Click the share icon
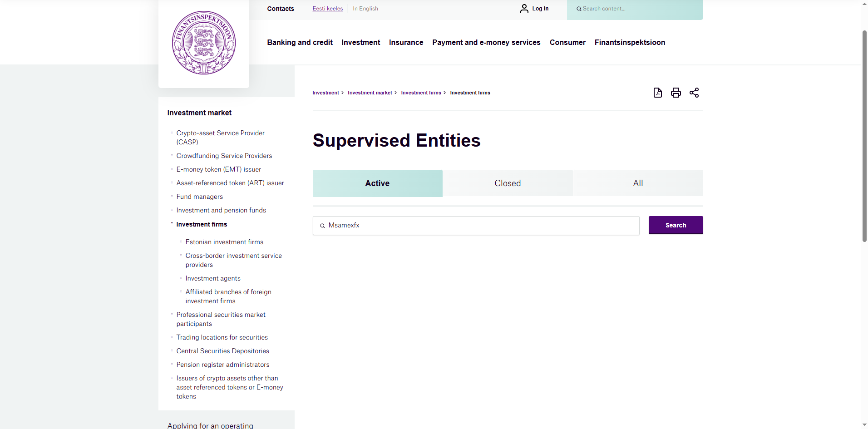Screen dimensions: 868x429 694,93
